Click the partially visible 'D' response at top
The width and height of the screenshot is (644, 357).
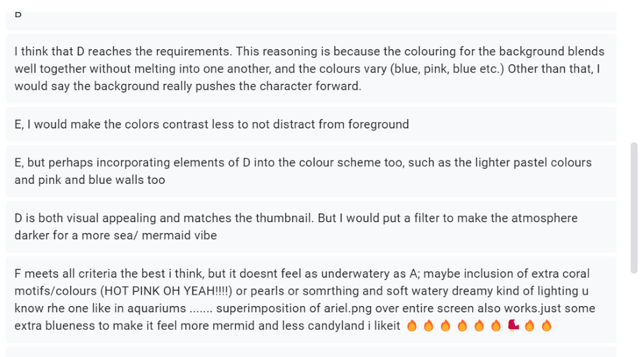coord(311,21)
